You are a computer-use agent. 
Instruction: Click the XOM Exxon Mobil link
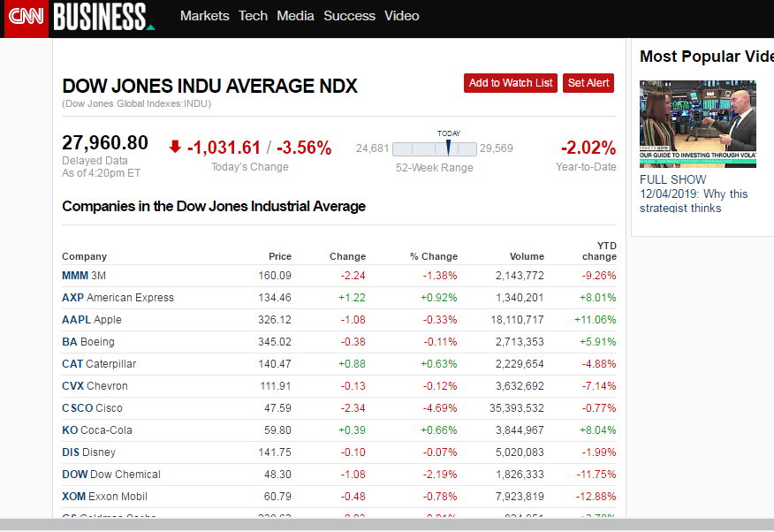point(104,497)
